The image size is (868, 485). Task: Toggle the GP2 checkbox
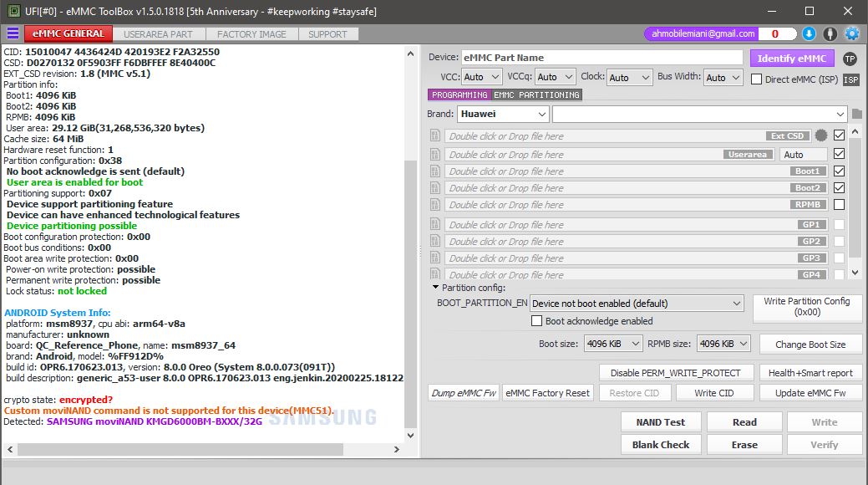coord(840,241)
